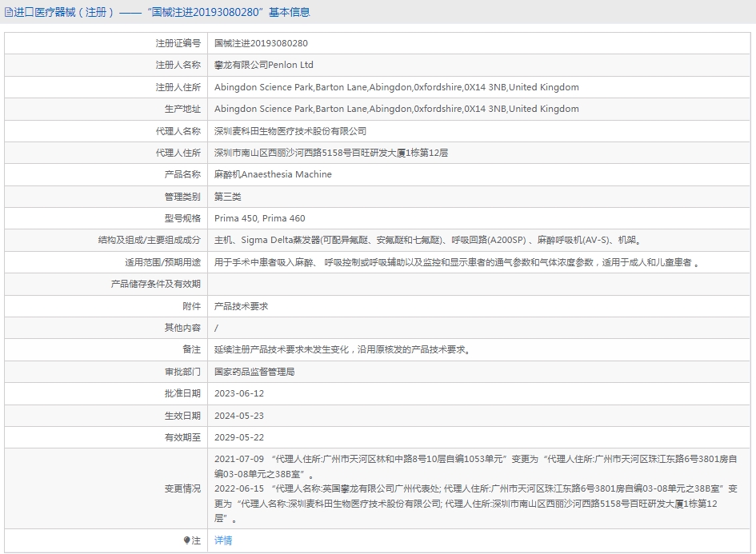Click the document icon before the page title

(x=9, y=13)
